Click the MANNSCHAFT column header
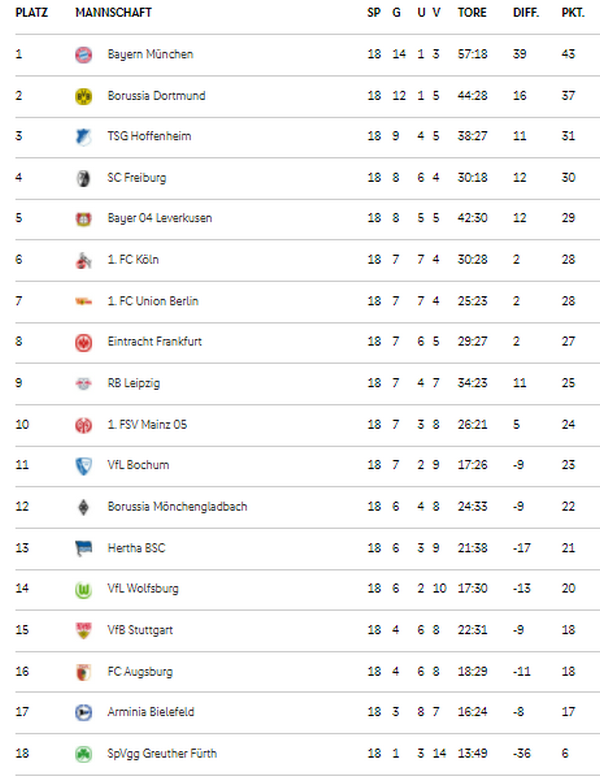The width and height of the screenshot is (600, 777). coord(113,12)
